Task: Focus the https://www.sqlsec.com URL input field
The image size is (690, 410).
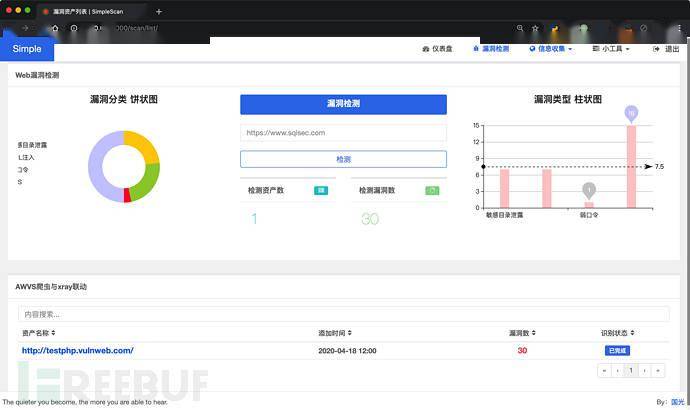Action: click(x=343, y=133)
